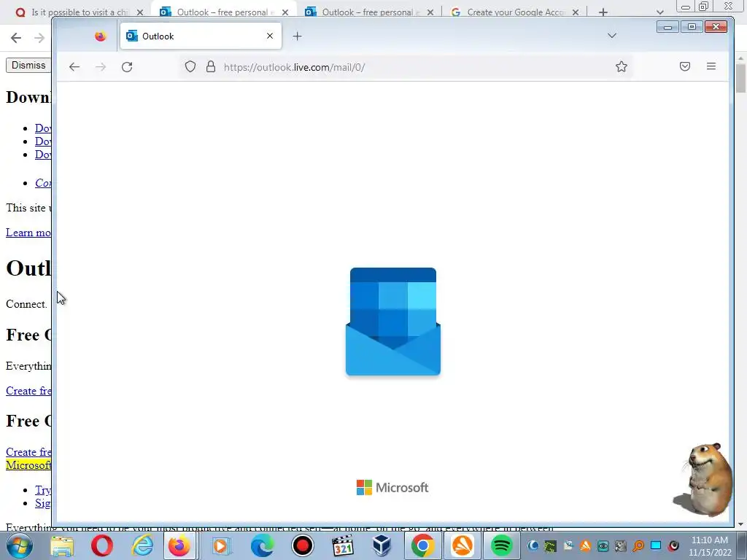Open the tracking protection shield icon
747x560 pixels.
pyautogui.click(x=190, y=66)
